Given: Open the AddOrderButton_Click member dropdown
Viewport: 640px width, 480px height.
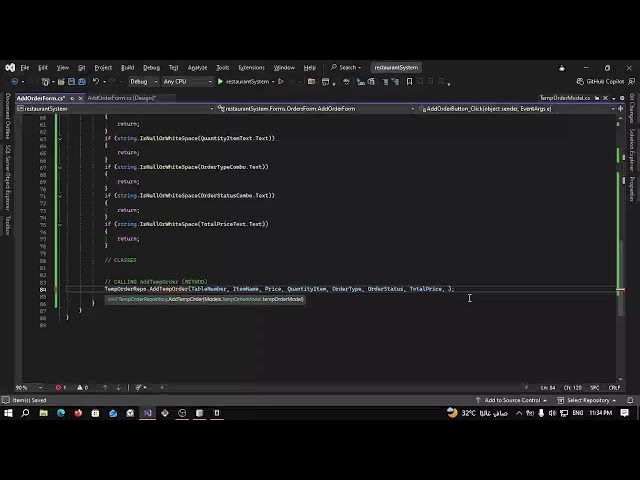Looking at the screenshot, I should coord(517,109).
